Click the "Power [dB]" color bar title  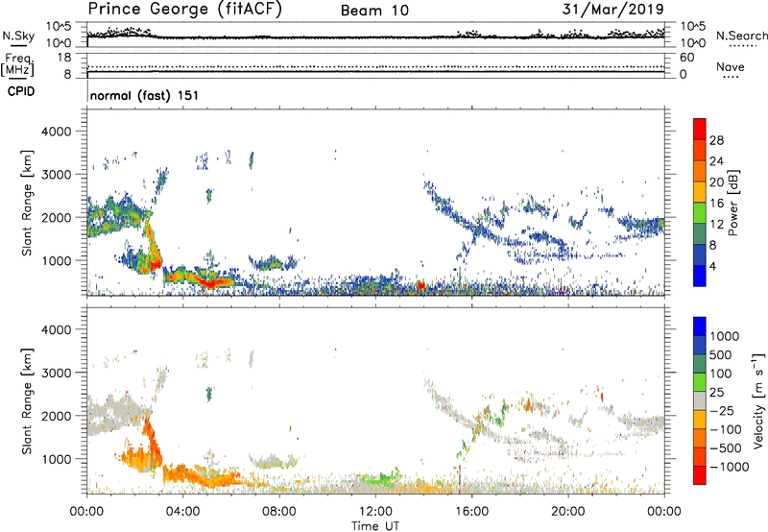pyautogui.click(x=732, y=203)
